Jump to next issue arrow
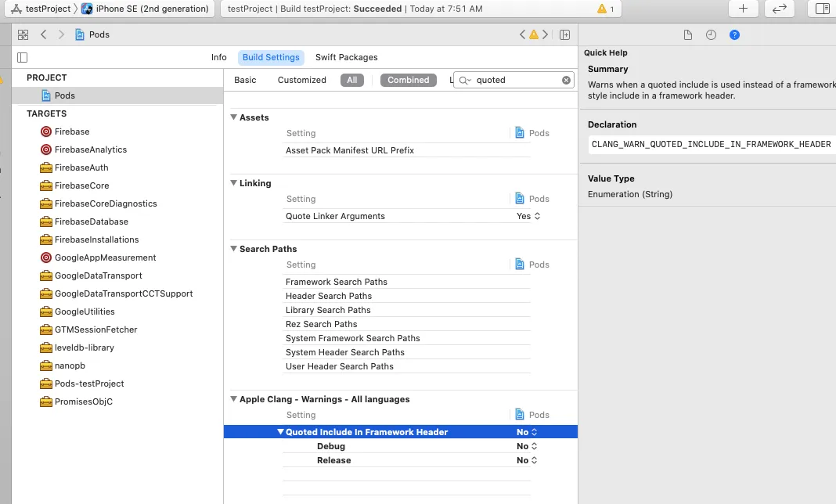The height and width of the screenshot is (504, 836). (545, 34)
